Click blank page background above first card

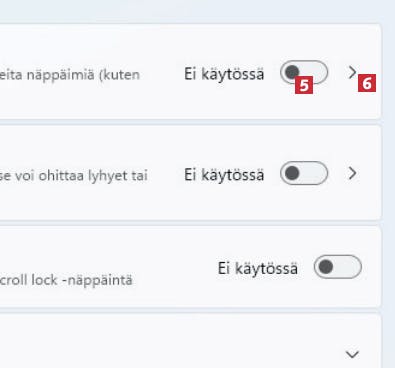[x=190, y=11]
